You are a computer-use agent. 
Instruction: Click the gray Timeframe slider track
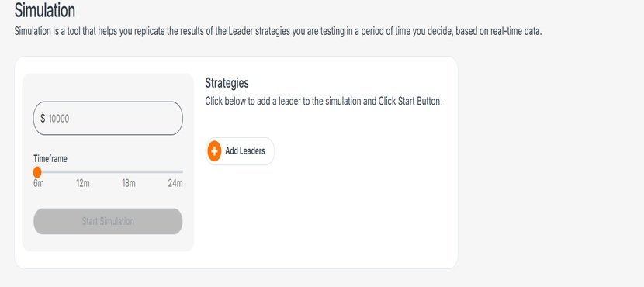pyautogui.click(x=109, y=171)
